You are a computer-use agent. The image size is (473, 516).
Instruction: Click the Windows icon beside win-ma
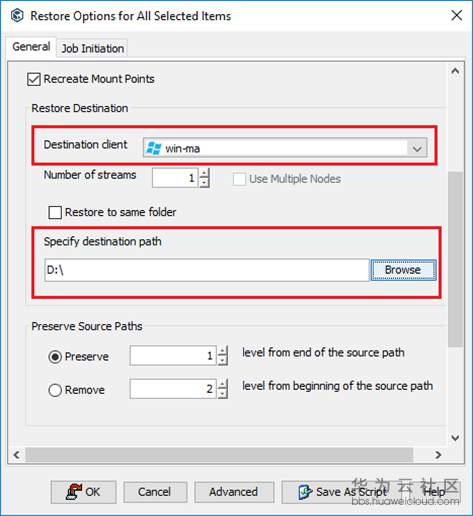(x=154, y=148)
